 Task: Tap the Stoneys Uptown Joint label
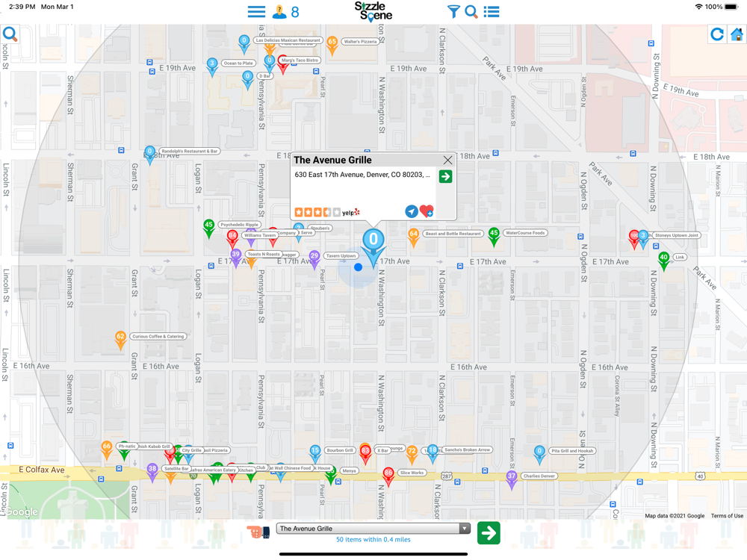click(x=677, y=235)
